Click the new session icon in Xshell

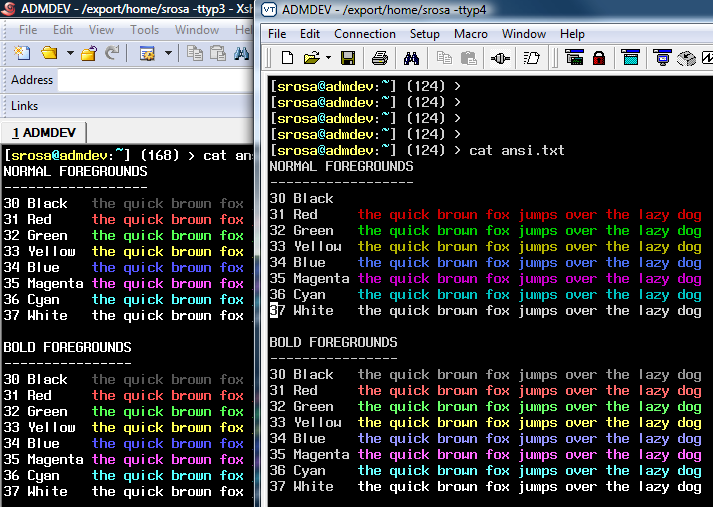point(22,53)
